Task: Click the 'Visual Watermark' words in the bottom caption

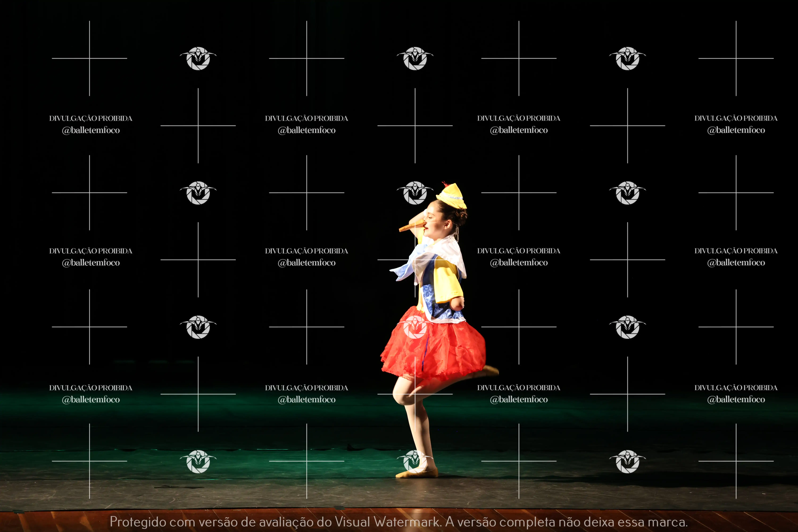Action: pyautogui.click(x=387, y=522)
